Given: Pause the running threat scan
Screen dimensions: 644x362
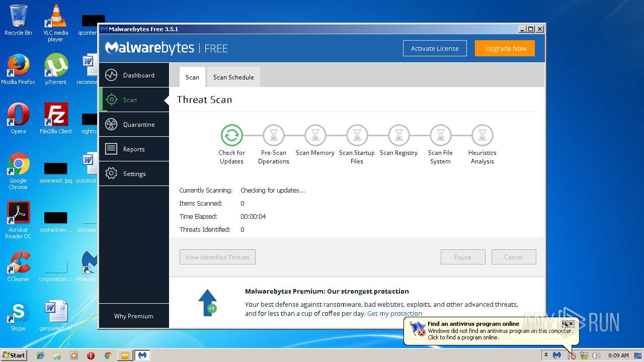Looking at the screenshot, I should coord(463,257).
